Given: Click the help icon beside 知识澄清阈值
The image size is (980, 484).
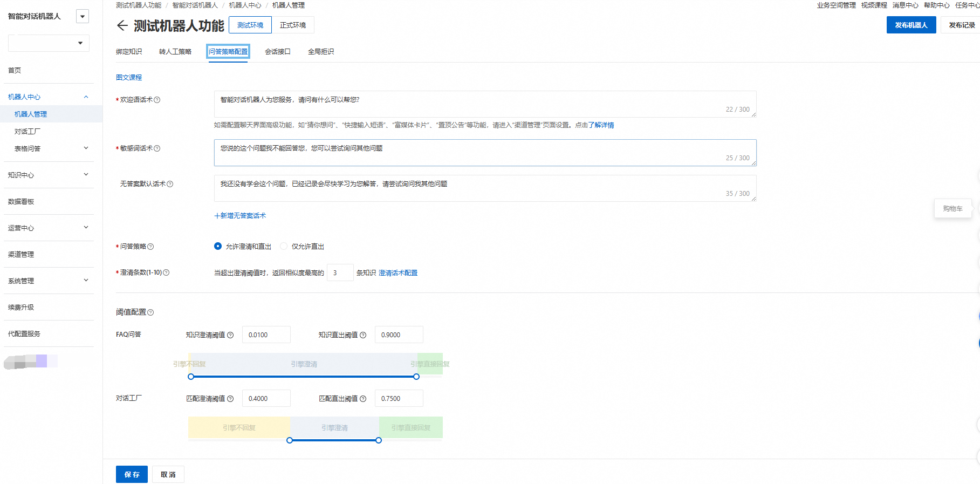Looking at the screenshot, I should [230, 335].
